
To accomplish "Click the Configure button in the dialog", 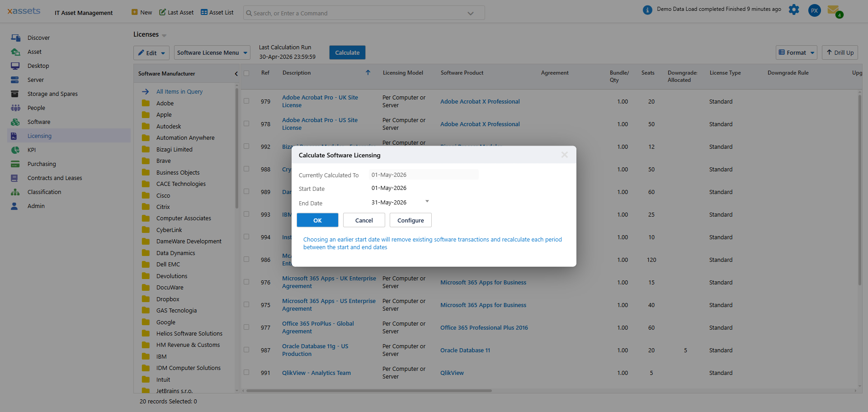I will (x=410, y=220).
